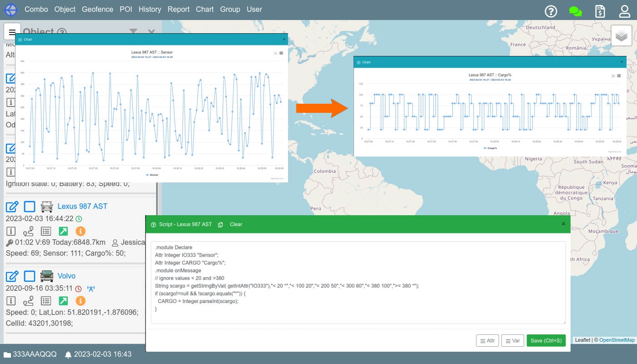Click inside the script code text area

358,282
